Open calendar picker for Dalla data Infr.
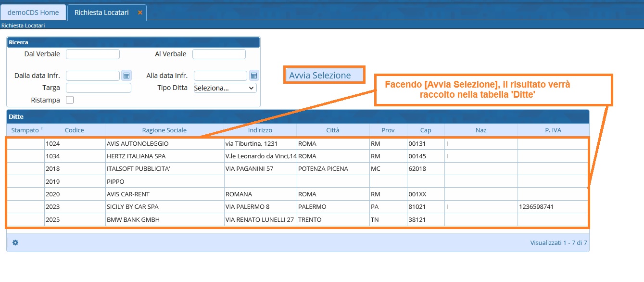 (x=126, y=76)
